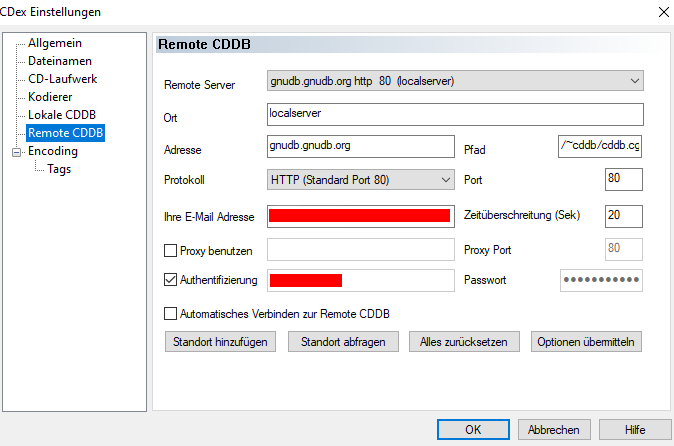Viewport: 674px width, 446px height.
Task: Click the Standort hinzufügen button
Action: click(x=220, y=342)
